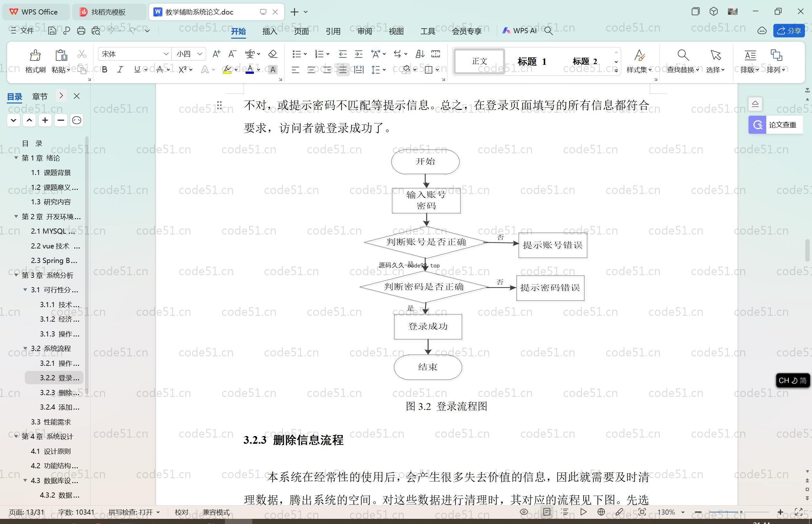
Task: Click the Clear Formatting eraser icon
Action: point(273,54)
